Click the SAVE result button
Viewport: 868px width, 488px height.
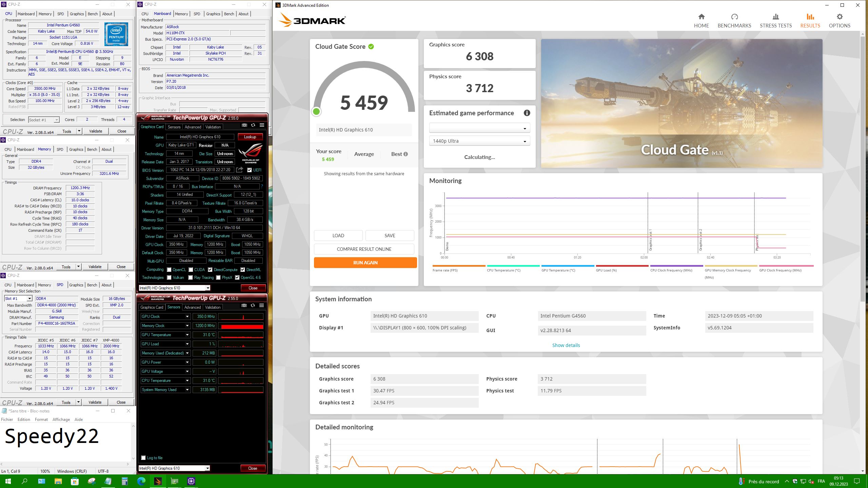point(390,236)
